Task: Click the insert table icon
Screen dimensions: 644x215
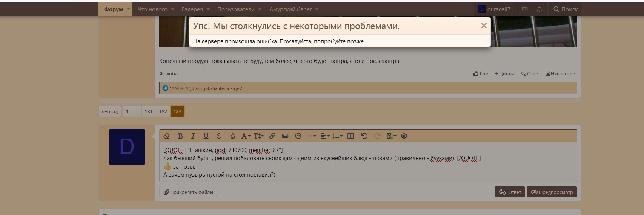Action: tap(350, 136)
